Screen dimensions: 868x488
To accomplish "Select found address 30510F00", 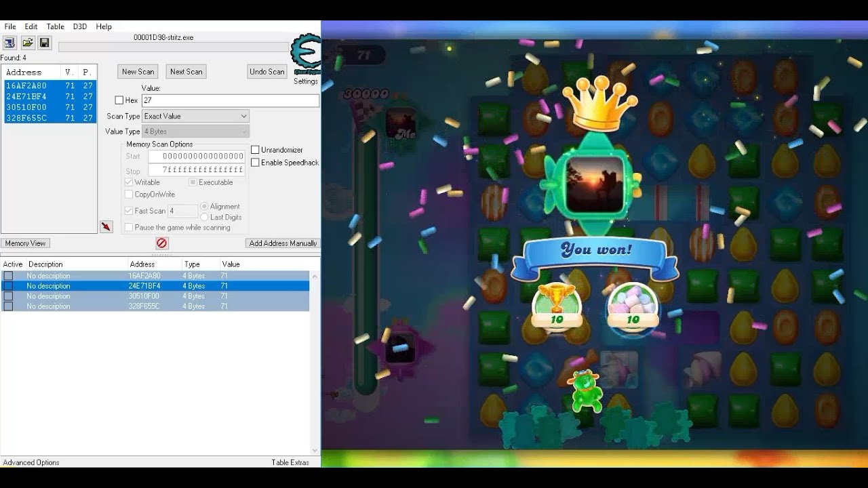I will click(x=50, y=107).
